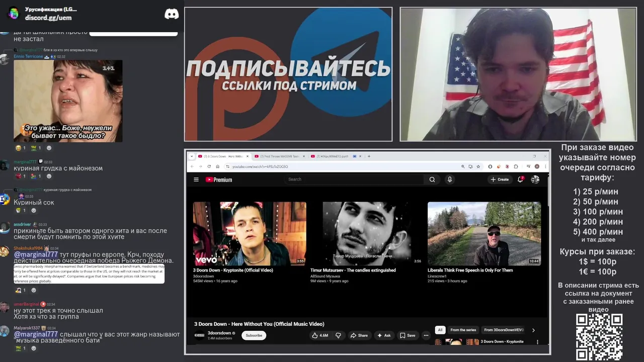This screenshot has width=644, height=362.
Task: Click the assdriver username in chat
Action: [22, 224]
